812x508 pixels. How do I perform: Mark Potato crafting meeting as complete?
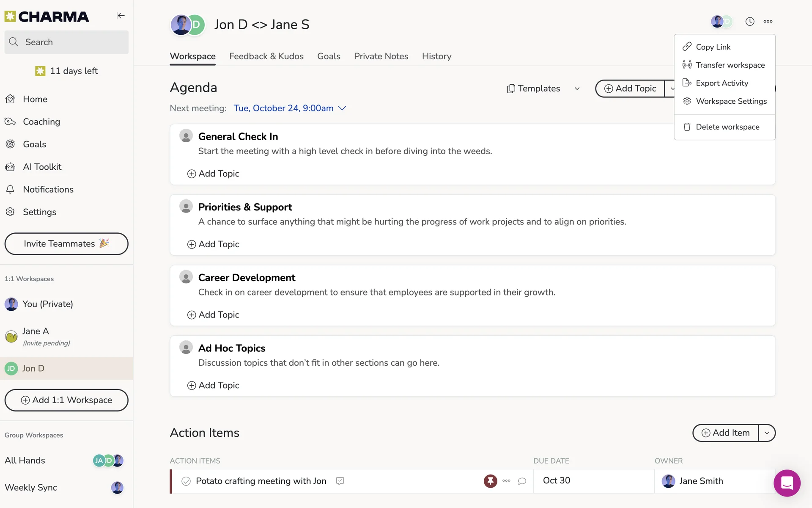tap(186, 481)
